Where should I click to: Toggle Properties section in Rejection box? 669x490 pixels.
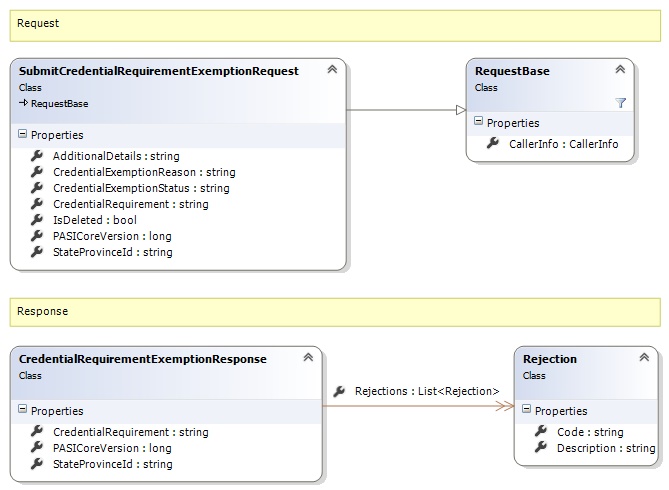pyautogui.click(x=527, y=410)
